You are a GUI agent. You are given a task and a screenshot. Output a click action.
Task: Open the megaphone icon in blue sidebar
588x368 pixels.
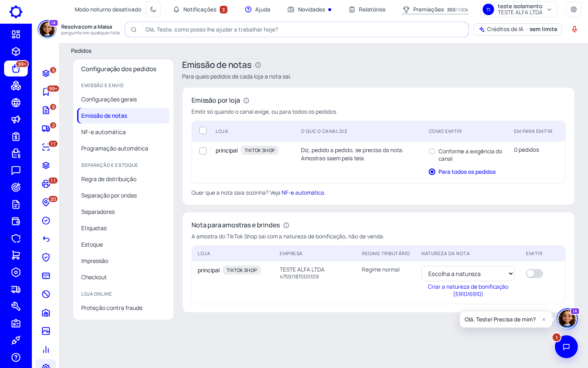pyautogui.click(x=16, y=119)
